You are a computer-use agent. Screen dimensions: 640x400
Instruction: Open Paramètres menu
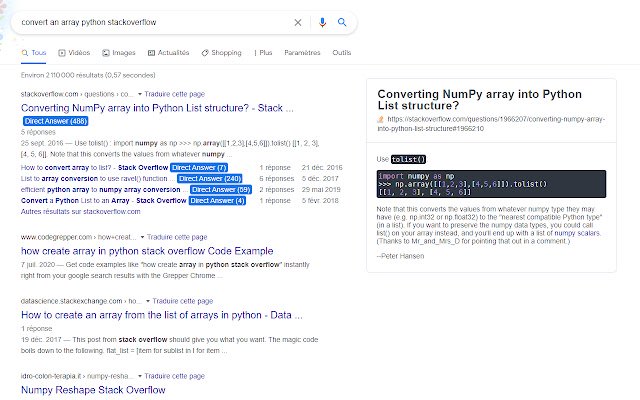point(302,53)
